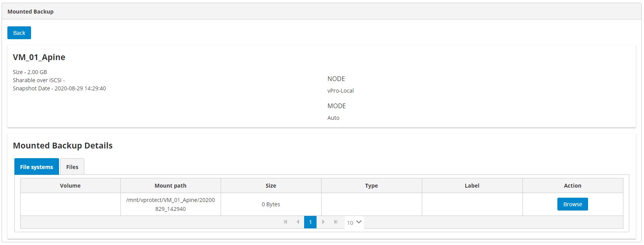Viewport: 644px width, 245px height.
Task: Select page 1 in the paginator
Action: [x=310, y=222]
